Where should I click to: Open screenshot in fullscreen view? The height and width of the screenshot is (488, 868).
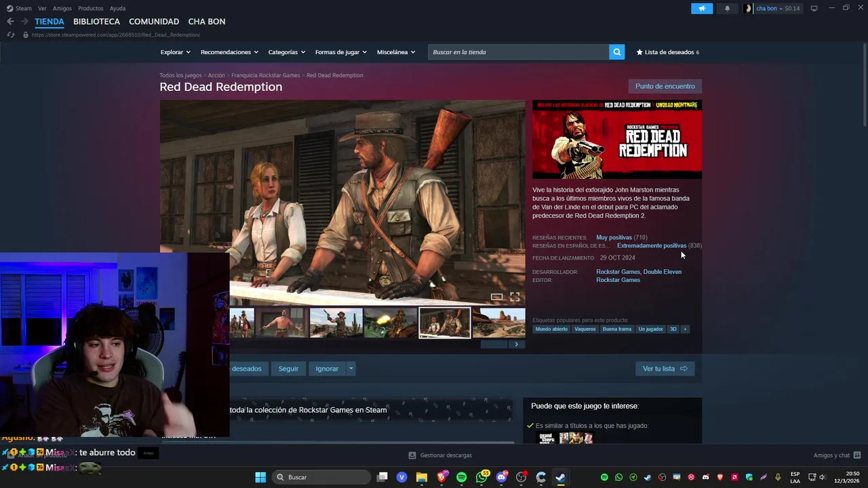[x=515, y=297]
